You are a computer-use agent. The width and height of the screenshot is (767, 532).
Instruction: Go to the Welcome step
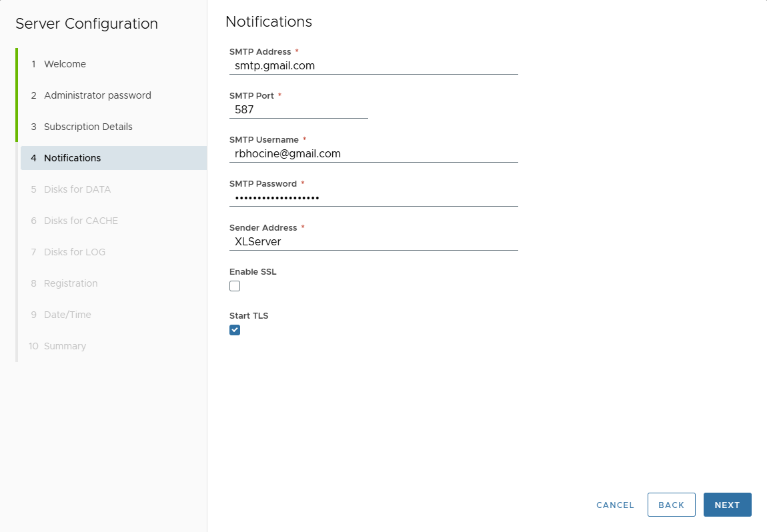click(65, 63)
